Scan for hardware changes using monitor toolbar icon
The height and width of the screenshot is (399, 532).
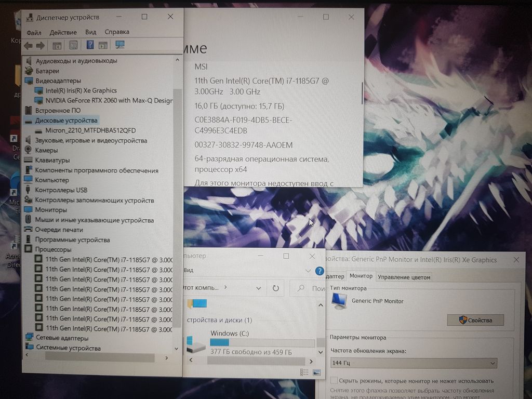120,45
